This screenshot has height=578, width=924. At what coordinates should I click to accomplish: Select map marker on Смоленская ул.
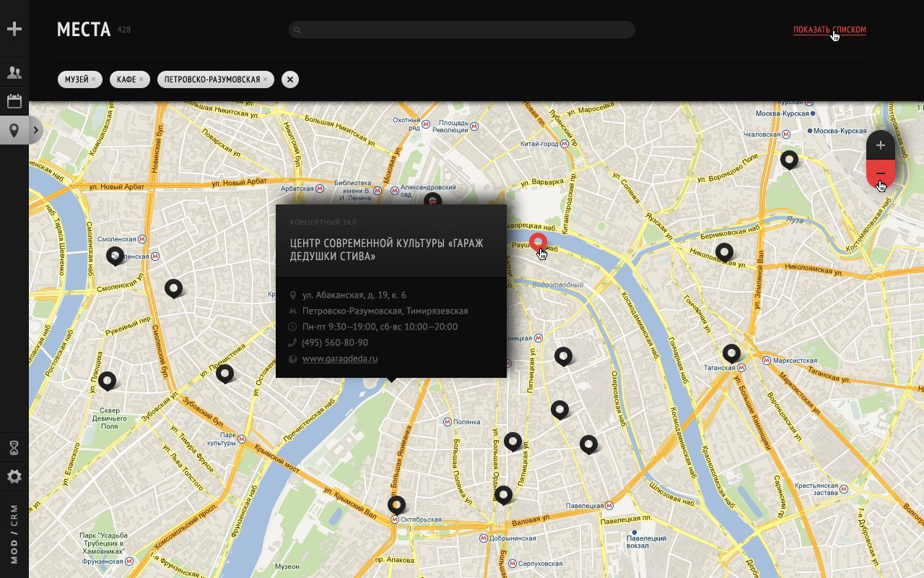[x=173, y=288]
